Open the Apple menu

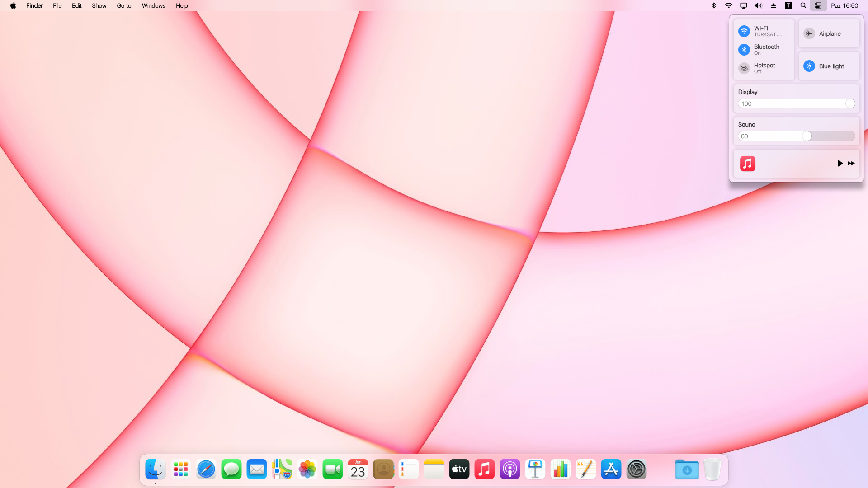click(x=13, y=6)
